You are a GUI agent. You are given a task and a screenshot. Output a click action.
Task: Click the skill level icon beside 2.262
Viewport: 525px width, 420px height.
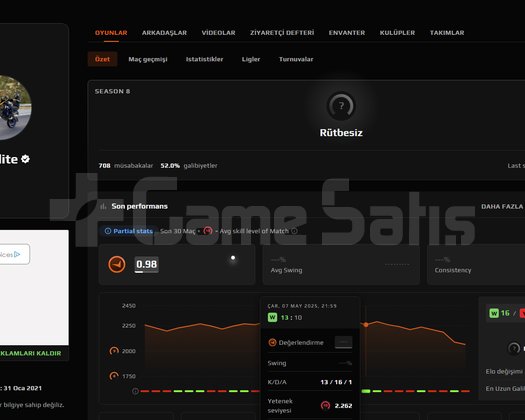point(325,406)
